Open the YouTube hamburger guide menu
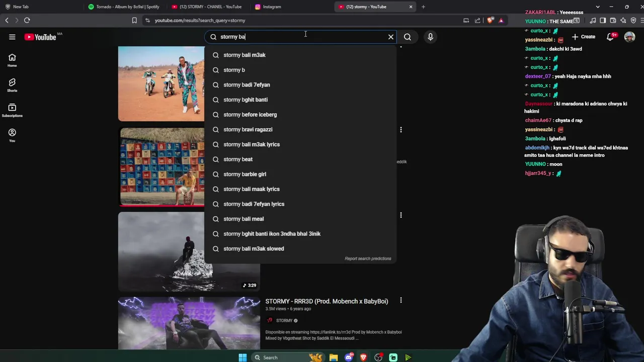This screenshot has height=362, width=644. pos(12,37)
